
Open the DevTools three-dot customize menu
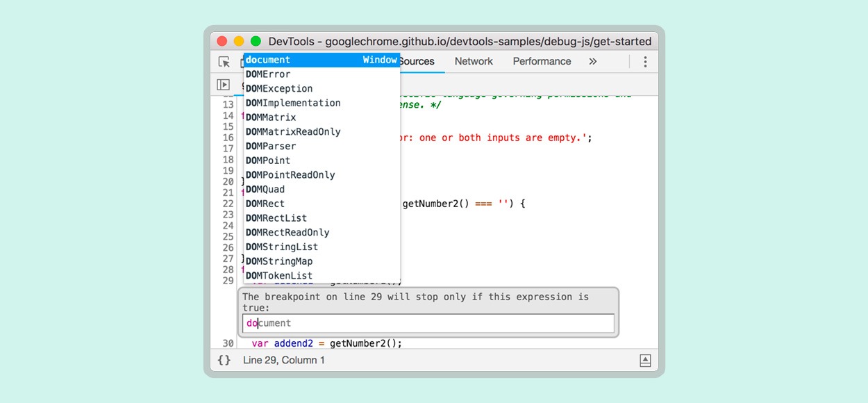tap(645, 61)
